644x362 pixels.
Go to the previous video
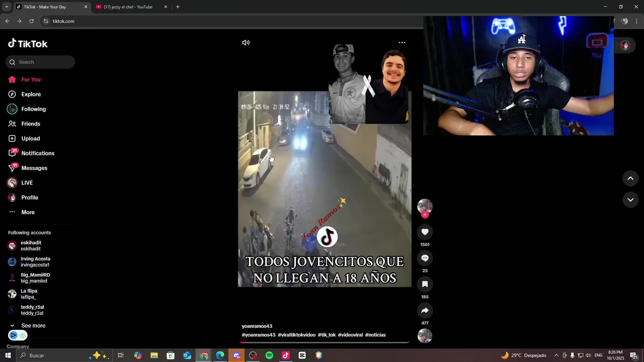(x=630, y=178)
